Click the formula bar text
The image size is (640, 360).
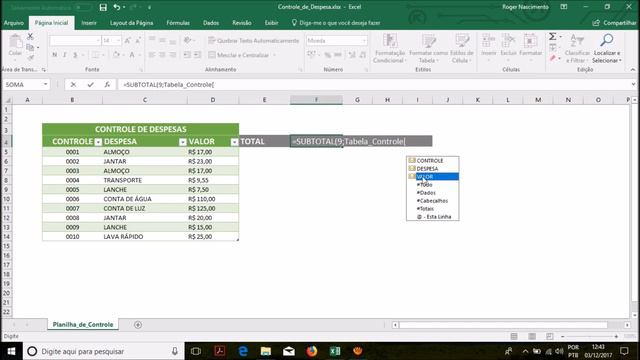click(x=169, y=85)
